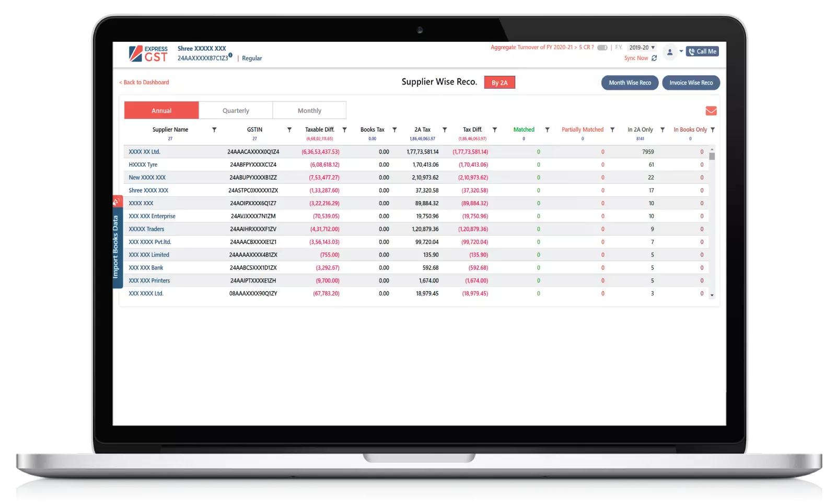836x504 pixels.
Task: Open the F.Y. 2019-20 dropdown
Action: point(642,48)
